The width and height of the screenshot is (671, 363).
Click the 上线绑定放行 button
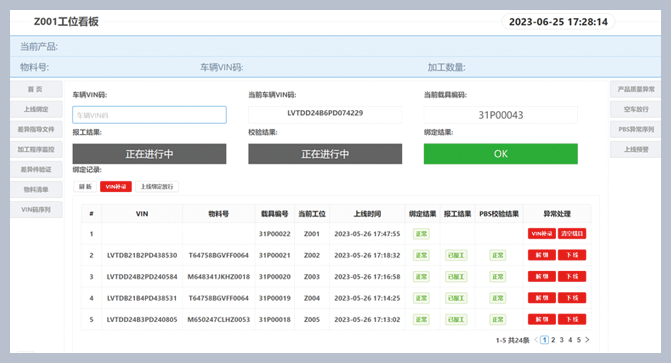coord(157,187)
